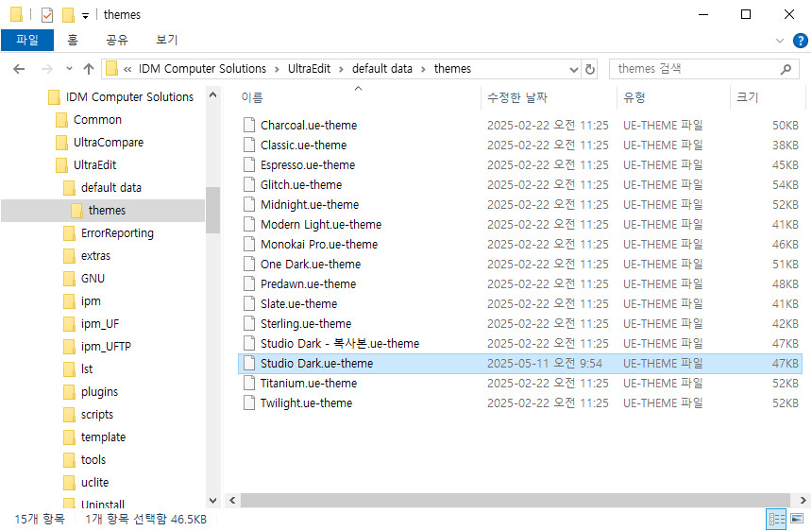Open extras folder in tree
The height and width of the screenshot is (531, 812).
coord(95,256)
